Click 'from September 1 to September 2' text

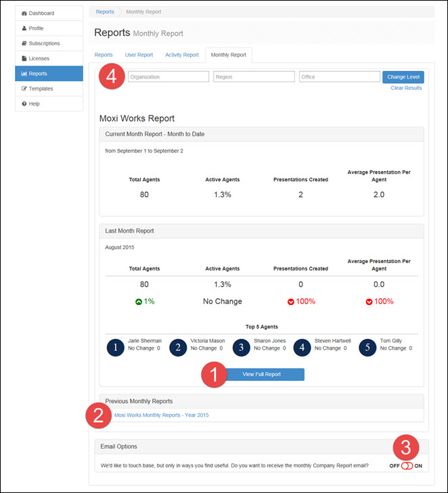(x=144, y=151)
